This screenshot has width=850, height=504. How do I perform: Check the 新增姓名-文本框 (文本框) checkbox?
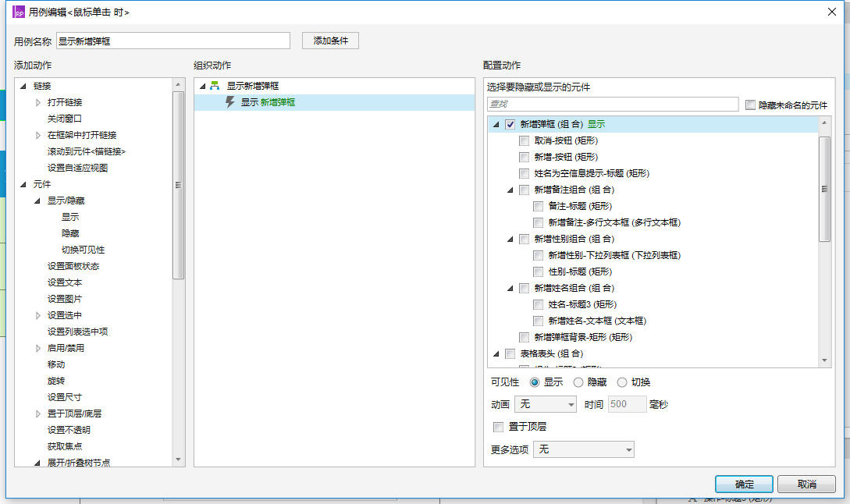point(539,321)
